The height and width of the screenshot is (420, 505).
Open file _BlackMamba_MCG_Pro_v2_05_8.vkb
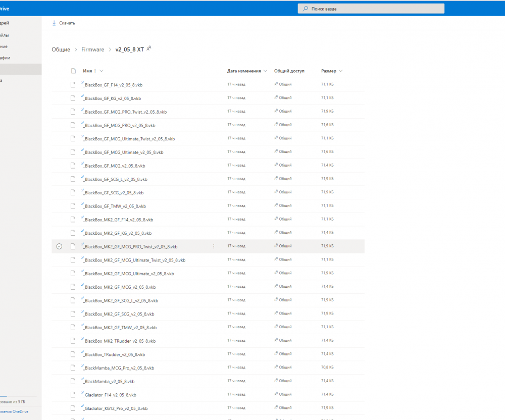coord(119,368)
